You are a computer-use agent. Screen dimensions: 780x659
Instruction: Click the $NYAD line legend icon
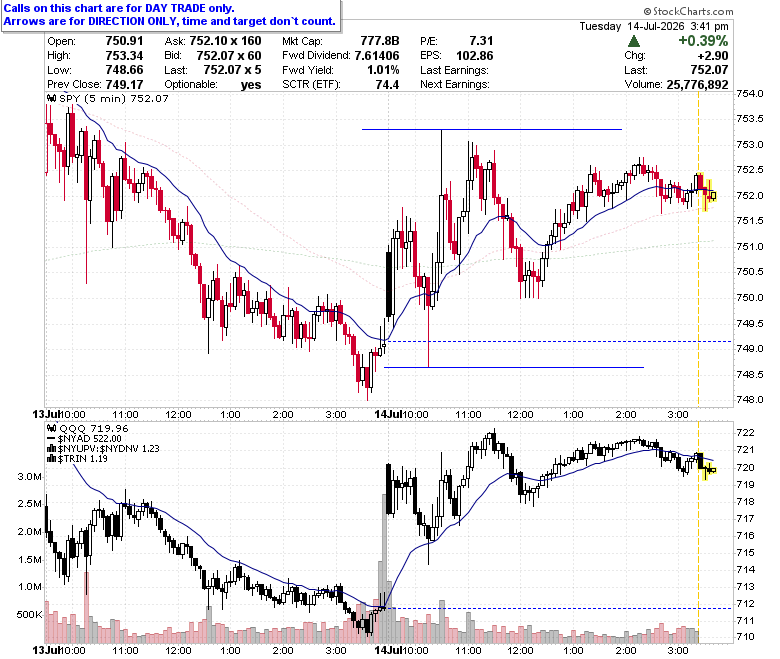click(52, 438)
